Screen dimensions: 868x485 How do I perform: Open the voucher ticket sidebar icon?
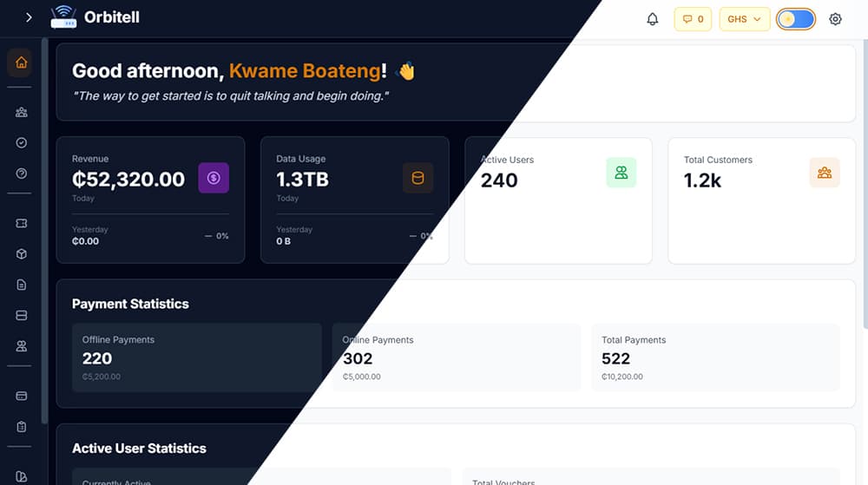click(x=21, y=224)
